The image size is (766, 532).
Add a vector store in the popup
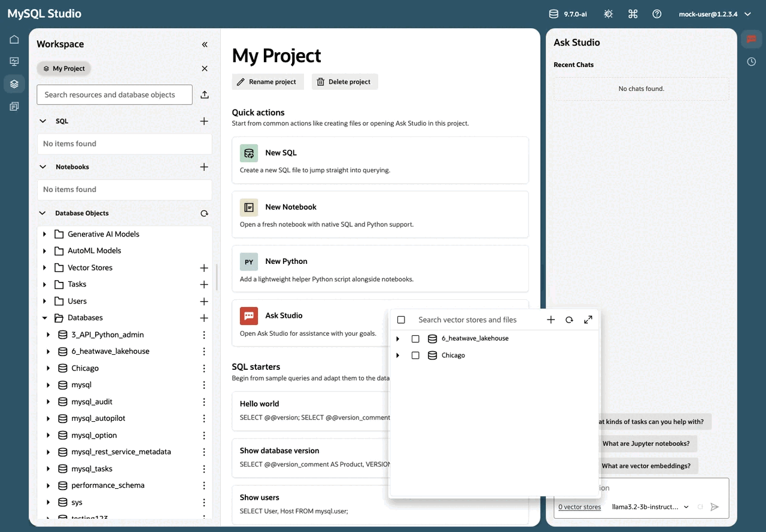coord(551,320)
